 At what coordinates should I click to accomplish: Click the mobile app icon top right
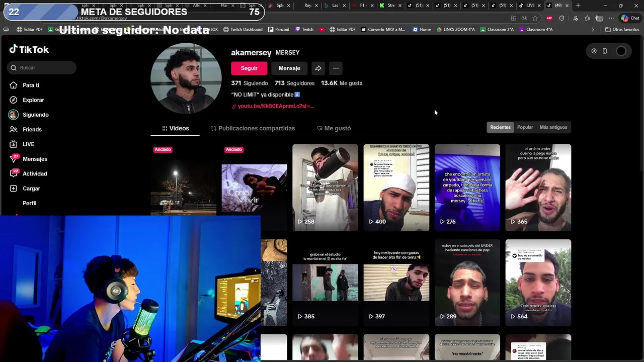click(x=605, y=51)
